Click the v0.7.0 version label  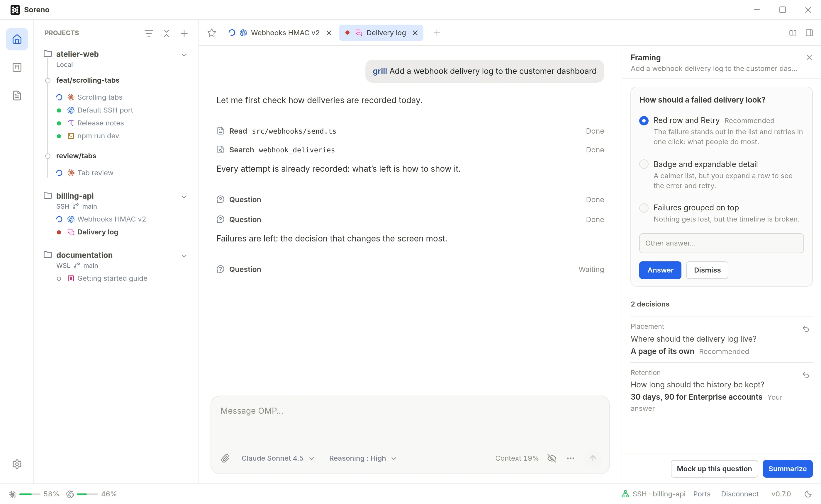point(781,494)
